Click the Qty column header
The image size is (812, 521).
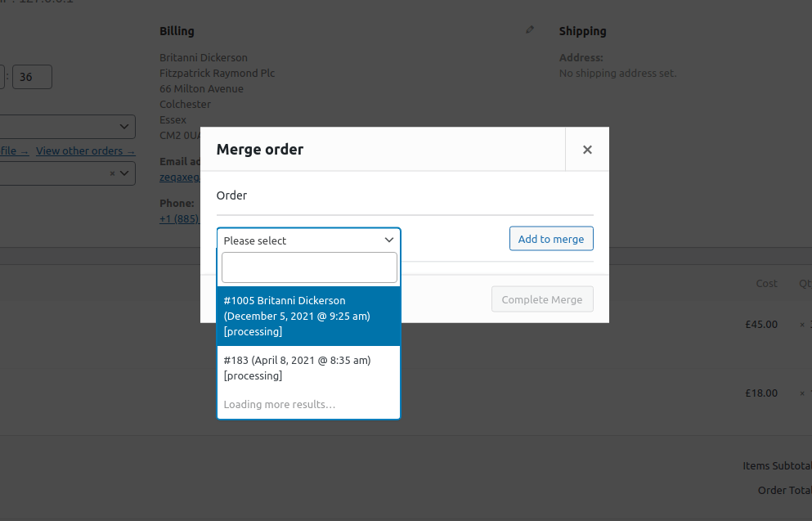tap(805, 283)
